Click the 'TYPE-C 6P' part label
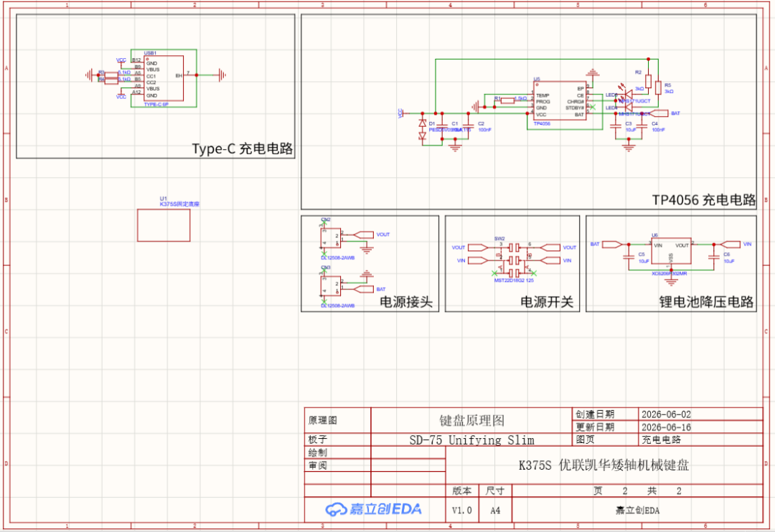The image size is (775, 532). (156, 105)
